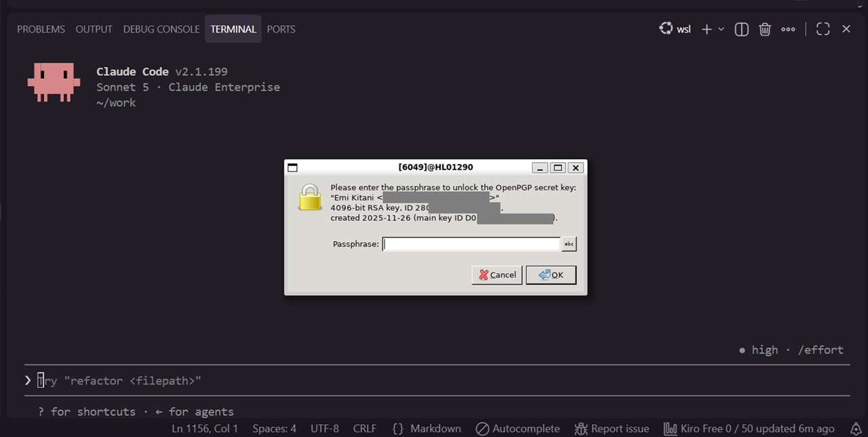Confirm the passphrase with OK button
Viewport: 868px width, 437px height.
click(551, 274)
